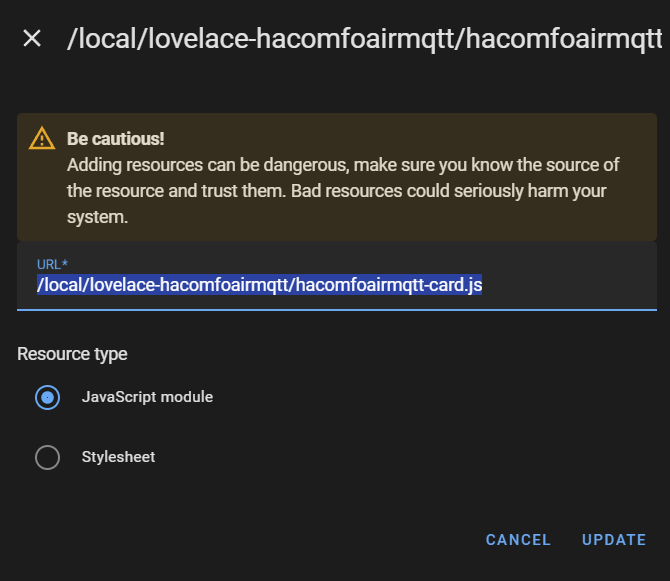The image size is (670, 581).
Task: Close the resource edit dialog
Action: pyautogui.click(x=32, y=39)
